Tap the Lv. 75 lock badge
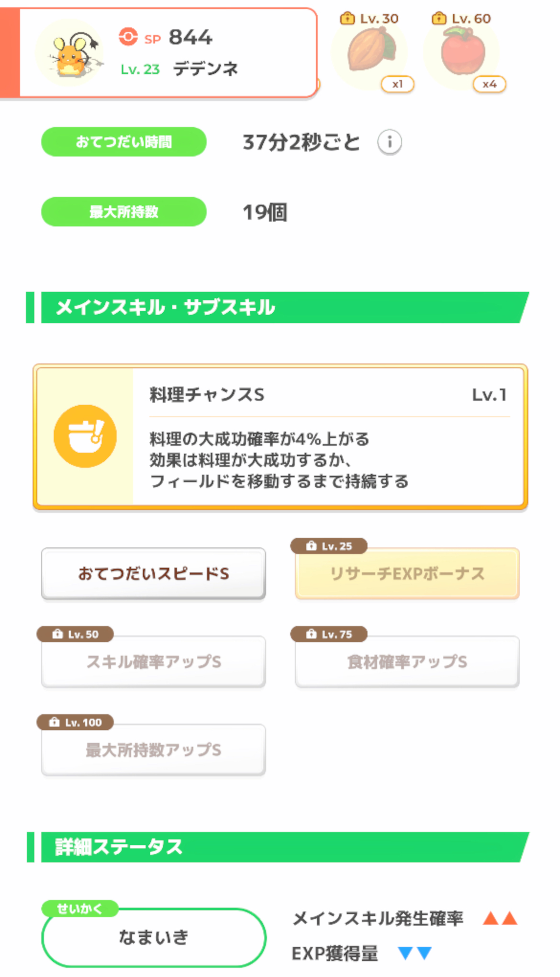 329,634
